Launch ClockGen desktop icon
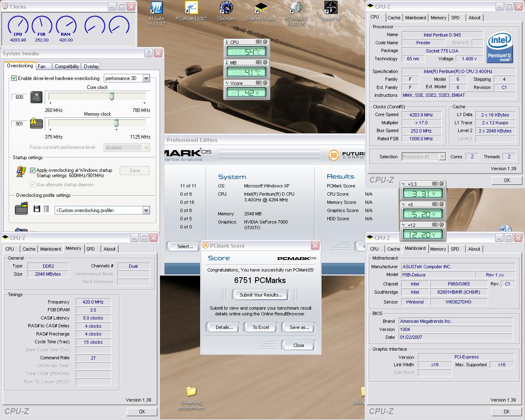Image resolution: width=525 pixels, height=420 pixels. (226, 11)
